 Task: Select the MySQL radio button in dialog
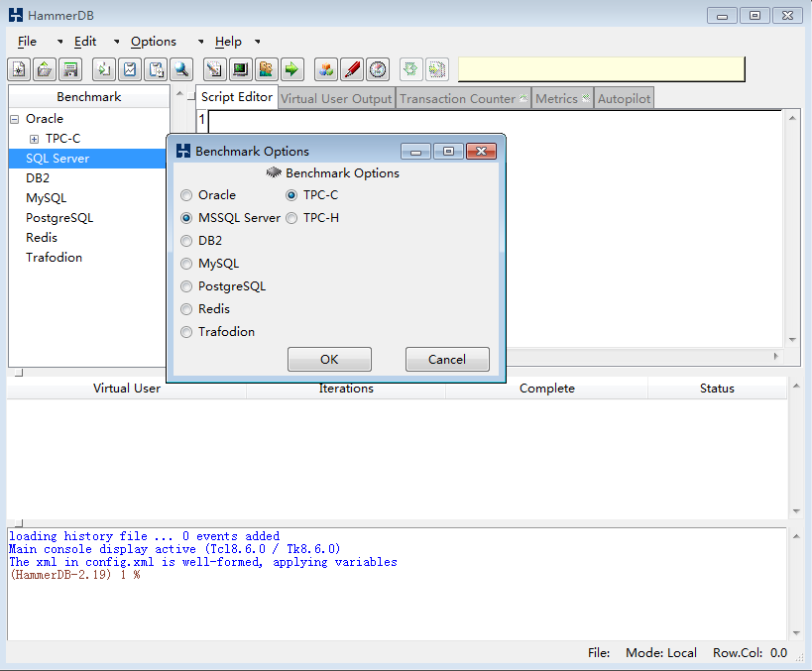click(x=186, y=264)
